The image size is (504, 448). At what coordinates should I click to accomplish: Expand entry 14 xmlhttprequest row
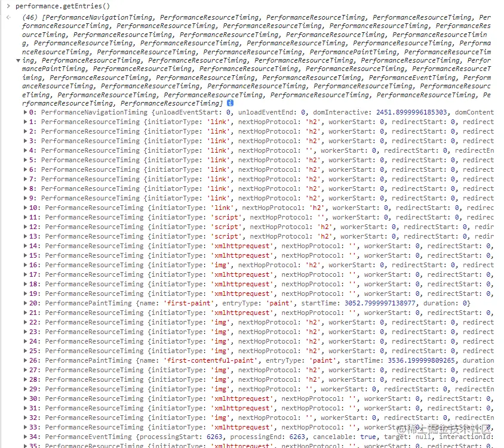[25, 246]
